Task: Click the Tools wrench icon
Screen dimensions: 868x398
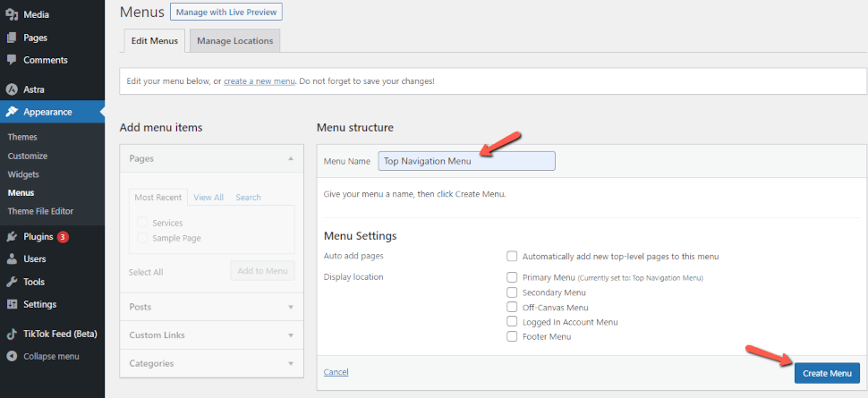Action: pos(12,282)
